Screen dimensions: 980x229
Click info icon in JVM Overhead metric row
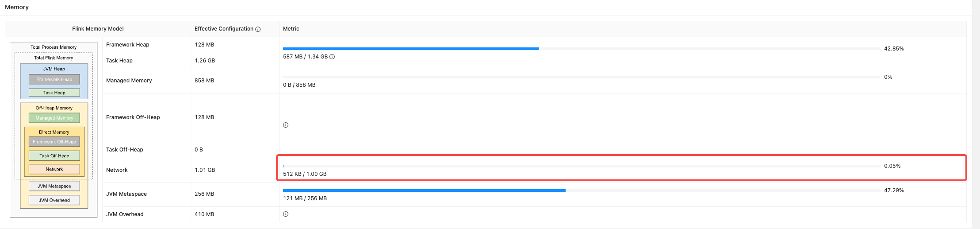[x=286, y=214]
